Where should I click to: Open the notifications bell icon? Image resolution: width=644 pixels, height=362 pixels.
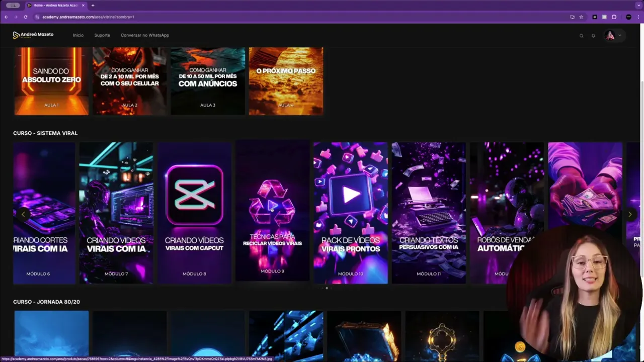click(x=593, y=36)
